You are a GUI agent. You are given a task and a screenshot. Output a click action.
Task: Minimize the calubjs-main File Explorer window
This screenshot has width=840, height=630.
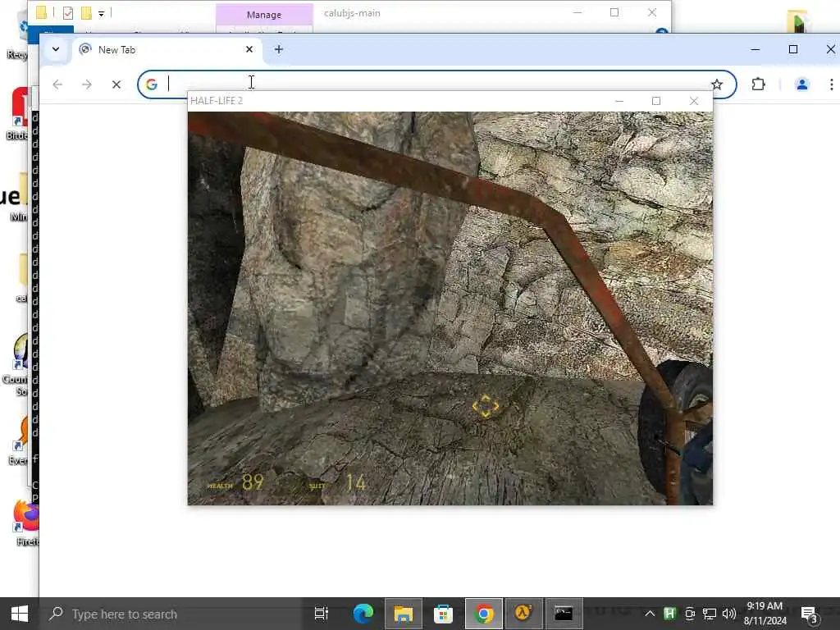click(x=577, y=12)
